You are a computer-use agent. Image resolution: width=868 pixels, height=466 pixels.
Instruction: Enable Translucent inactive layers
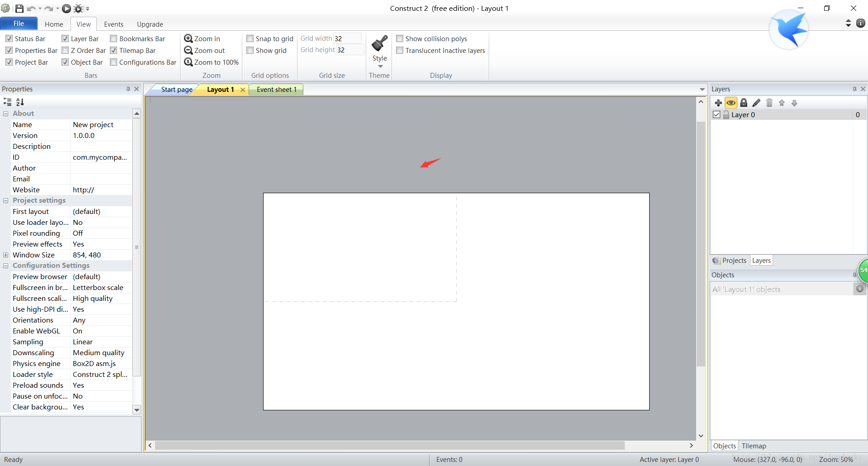point(400,50)
